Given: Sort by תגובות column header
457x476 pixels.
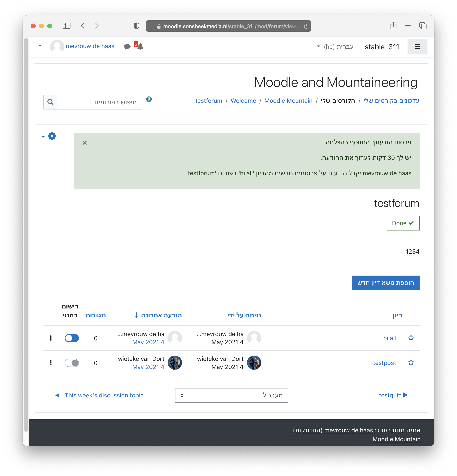Looking at the screenshot, I should [x=95, y=315].
